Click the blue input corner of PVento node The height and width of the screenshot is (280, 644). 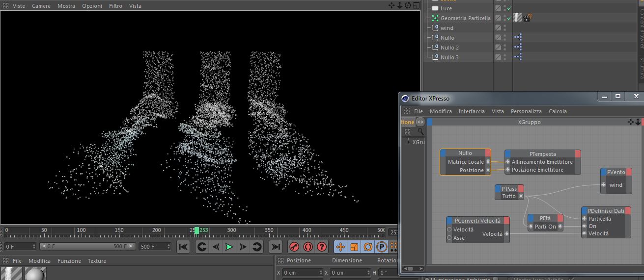coord(604,173)
